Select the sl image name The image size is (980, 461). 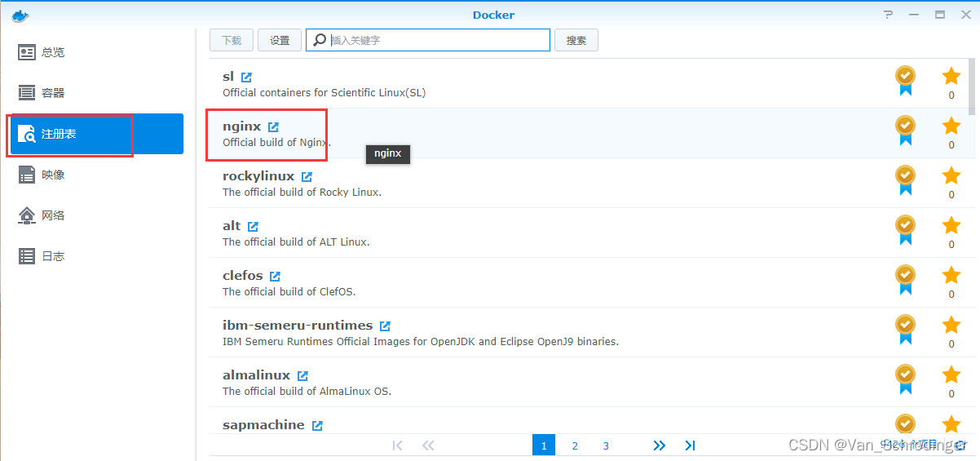(228, 77)
